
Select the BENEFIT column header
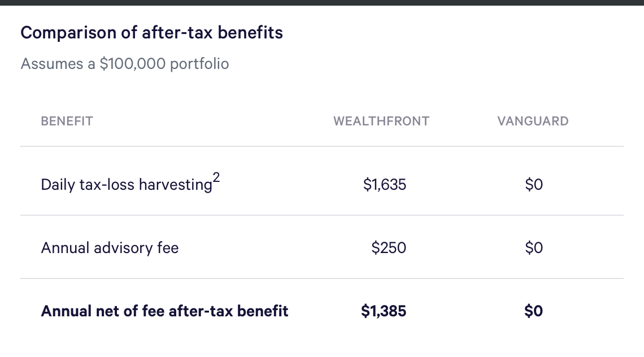coord(67,121)
